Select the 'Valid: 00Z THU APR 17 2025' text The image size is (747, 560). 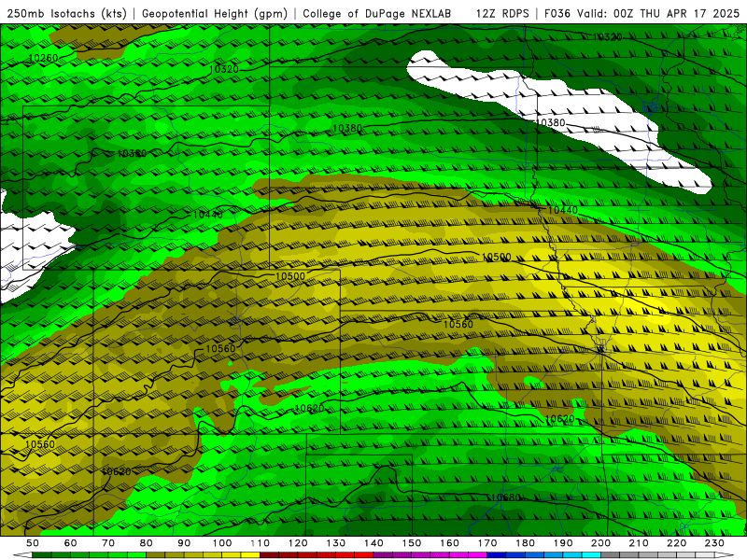(x=658, y=14)
